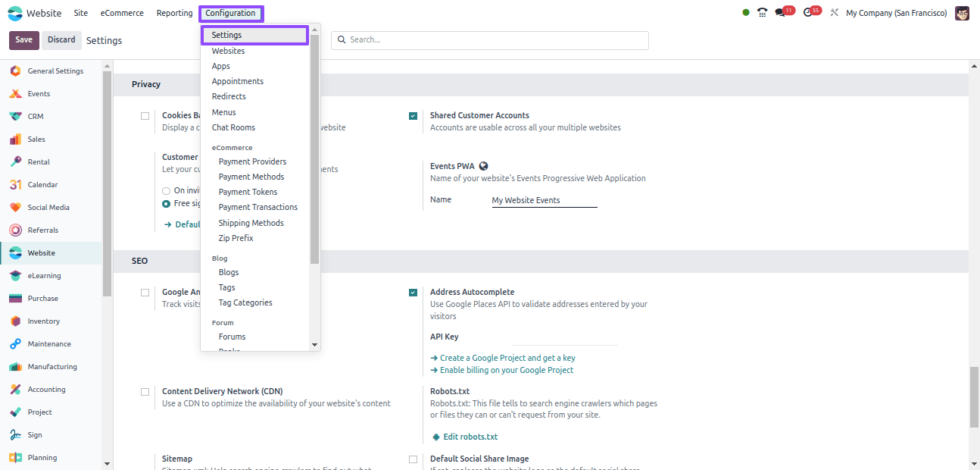Open the user avatar menu

pyautogui.click(x=962, y=13)
